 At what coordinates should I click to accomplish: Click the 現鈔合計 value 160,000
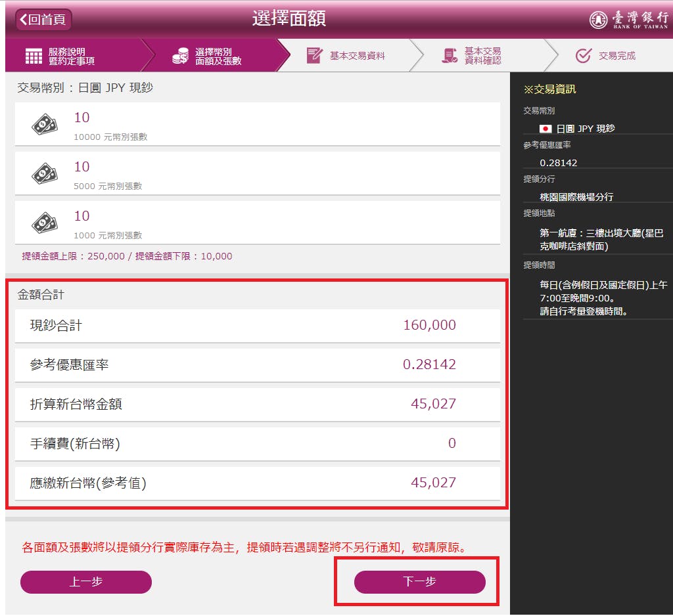click(x=429, y=325)
